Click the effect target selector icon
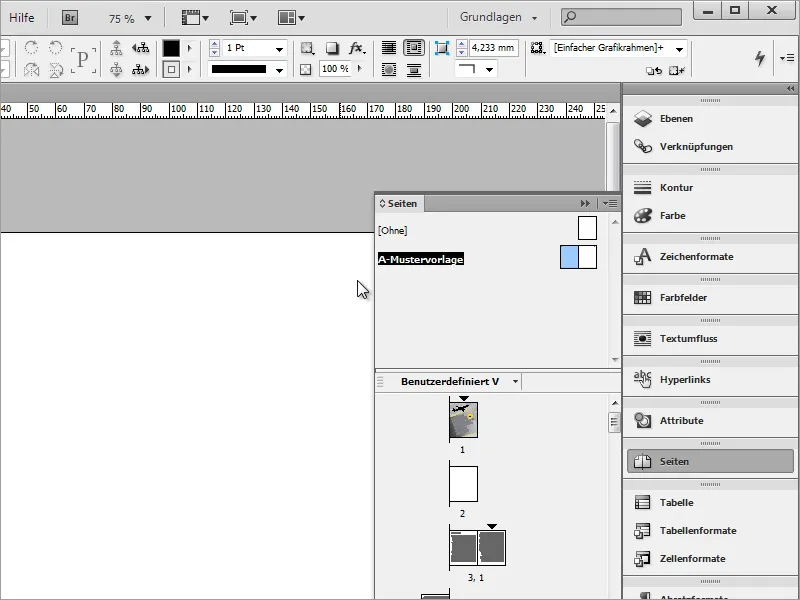This screenshot has width=800, height=600. 307,48
